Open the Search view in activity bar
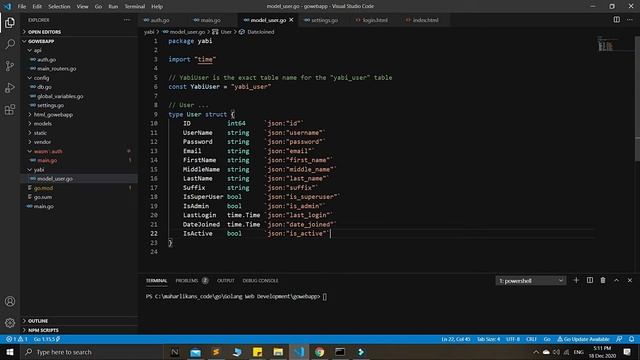The height and width of the screenshot is (360, 640). (10, 44)
